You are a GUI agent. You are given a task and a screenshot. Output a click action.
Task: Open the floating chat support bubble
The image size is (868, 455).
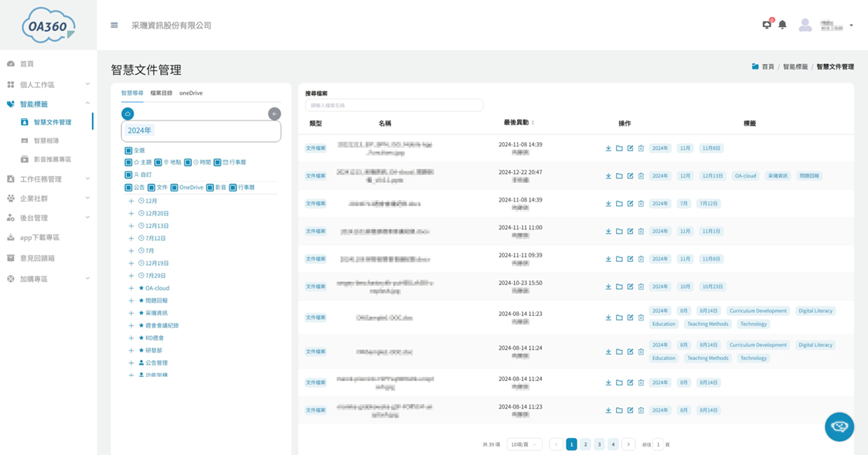point(839,426)
